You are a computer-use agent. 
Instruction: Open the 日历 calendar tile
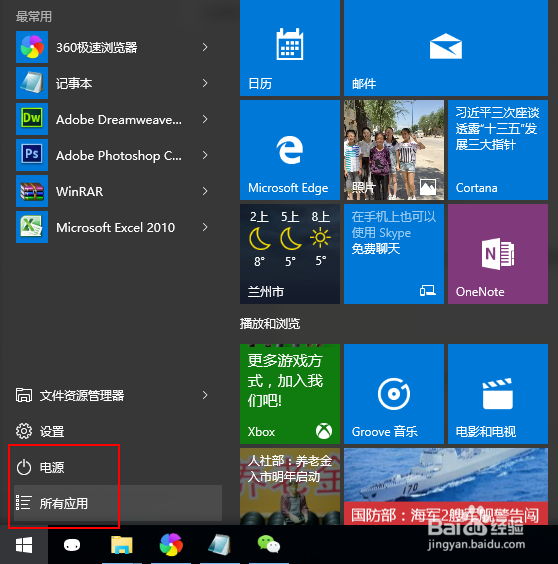pyautogui.click(x=290, y=48)
